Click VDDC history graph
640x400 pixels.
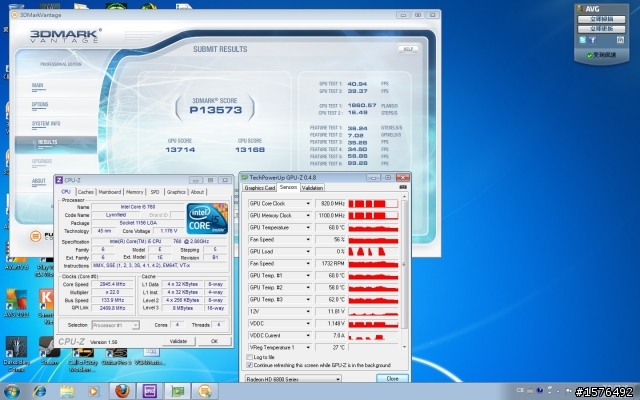373,324
